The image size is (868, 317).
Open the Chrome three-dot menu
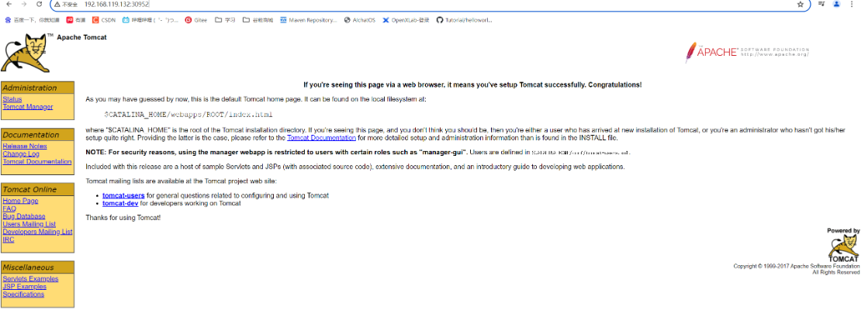click(x=852, y=4)
